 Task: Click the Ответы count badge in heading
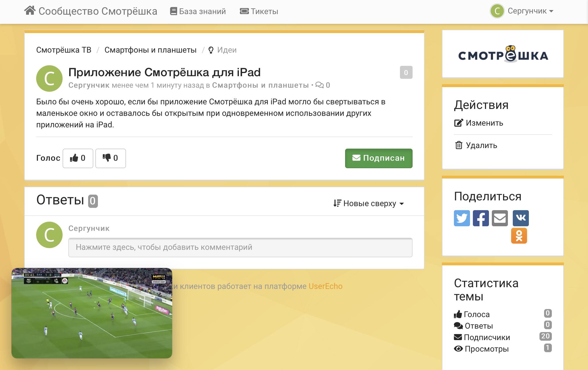coord(93,201)
